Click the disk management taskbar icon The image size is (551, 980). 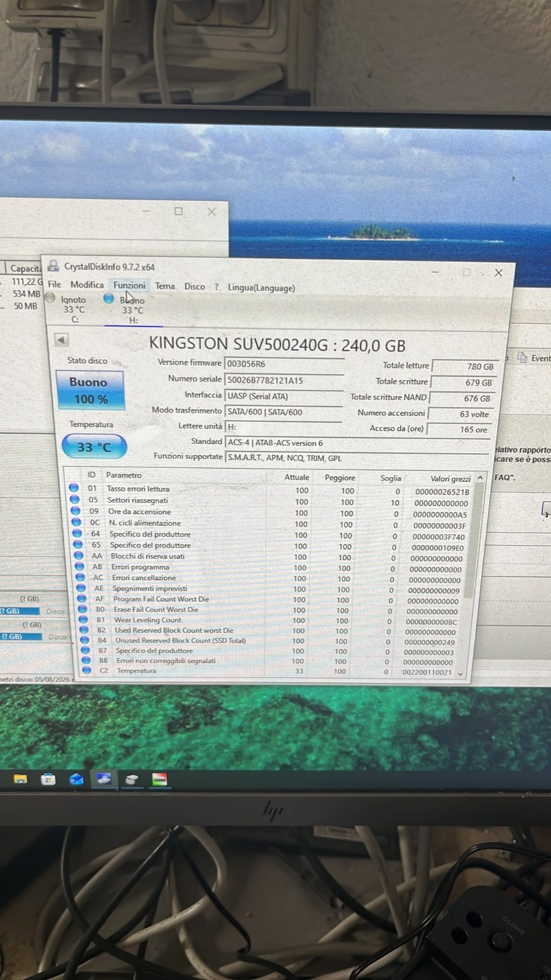[132, 779]
